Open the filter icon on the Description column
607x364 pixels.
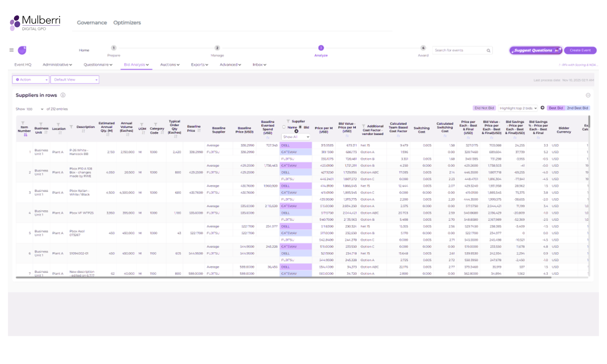(71, 126)
